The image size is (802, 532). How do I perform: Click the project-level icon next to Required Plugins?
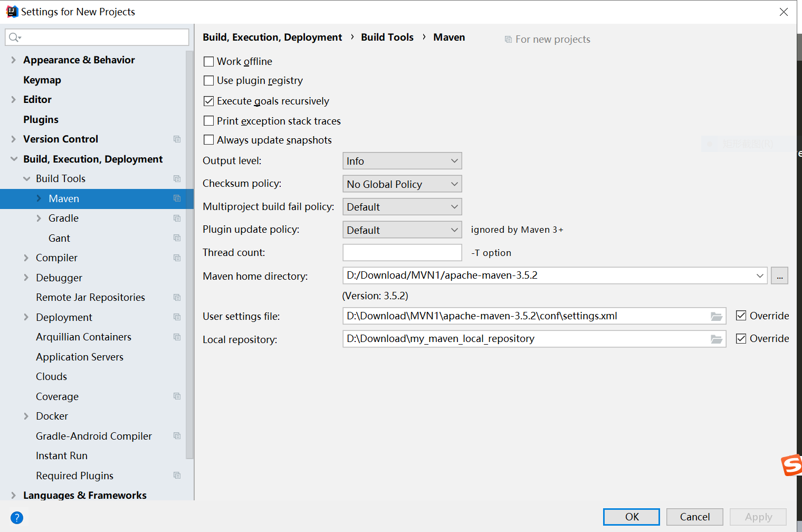177,476
